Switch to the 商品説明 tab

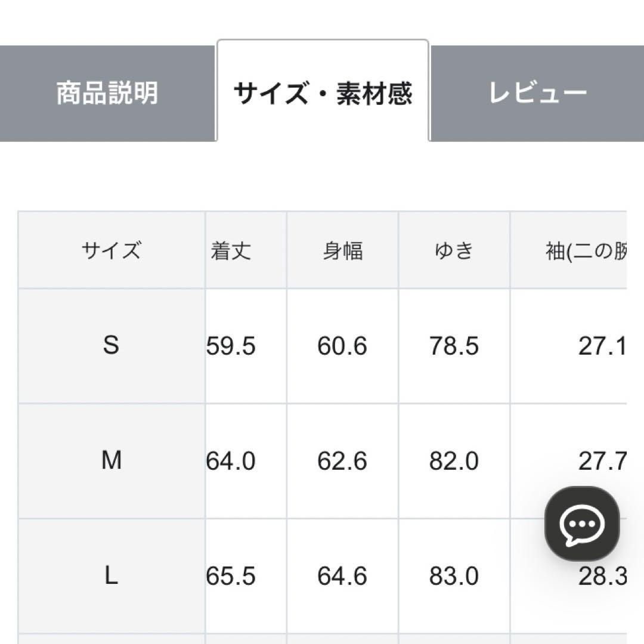[107, 91]
